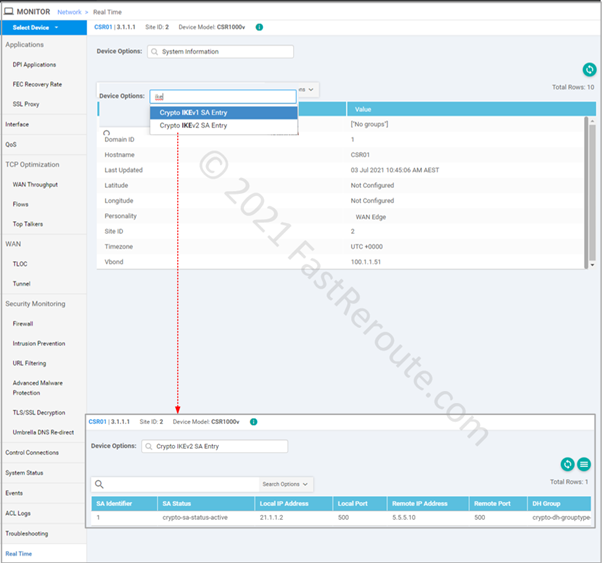This screenshot has height=563, width=602.
Task: Expand the Search Options dropdown in the lower panel
Action: [x=286, y=484]
